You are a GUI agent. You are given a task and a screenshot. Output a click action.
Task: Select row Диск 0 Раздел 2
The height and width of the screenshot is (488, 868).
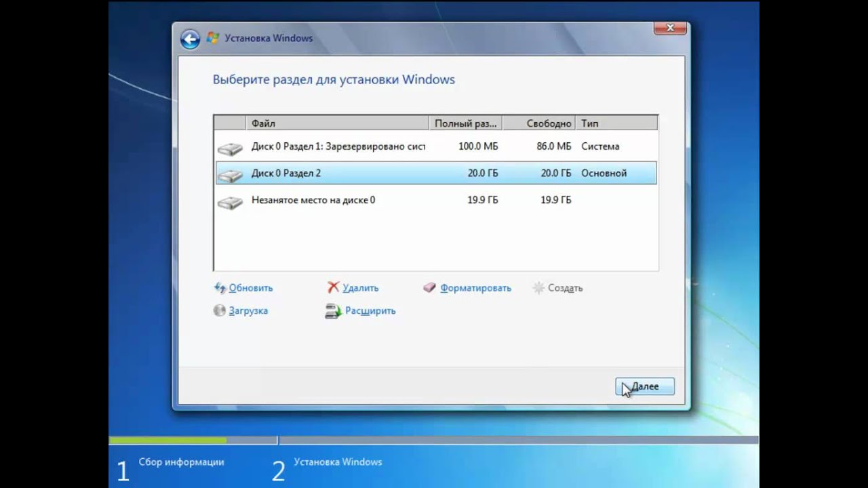436,173
